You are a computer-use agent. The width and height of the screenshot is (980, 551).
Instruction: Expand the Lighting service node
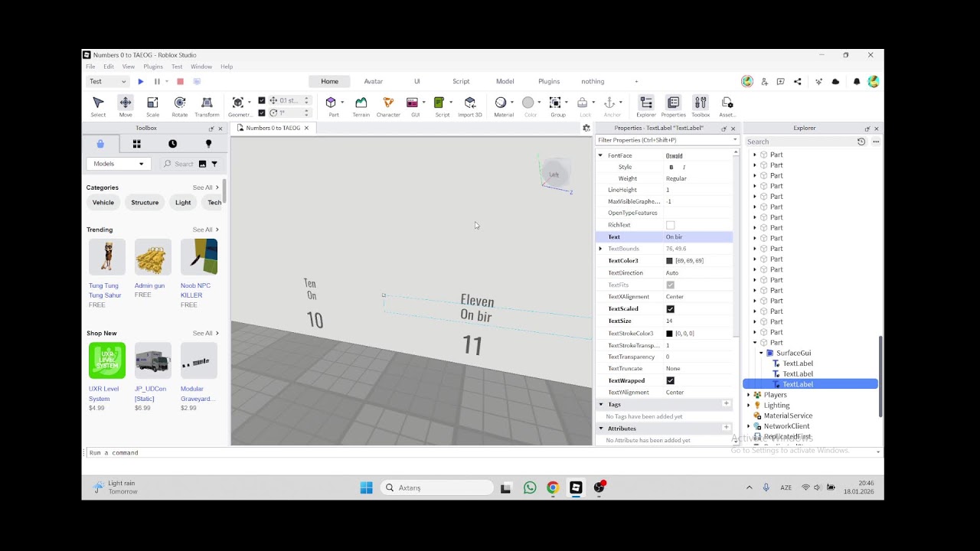(749, 406)
